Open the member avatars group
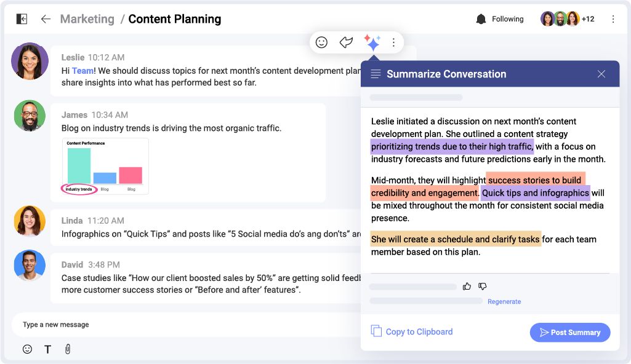Image resolution: width=631 pixels, height=364 pixels. coord(560,18)
